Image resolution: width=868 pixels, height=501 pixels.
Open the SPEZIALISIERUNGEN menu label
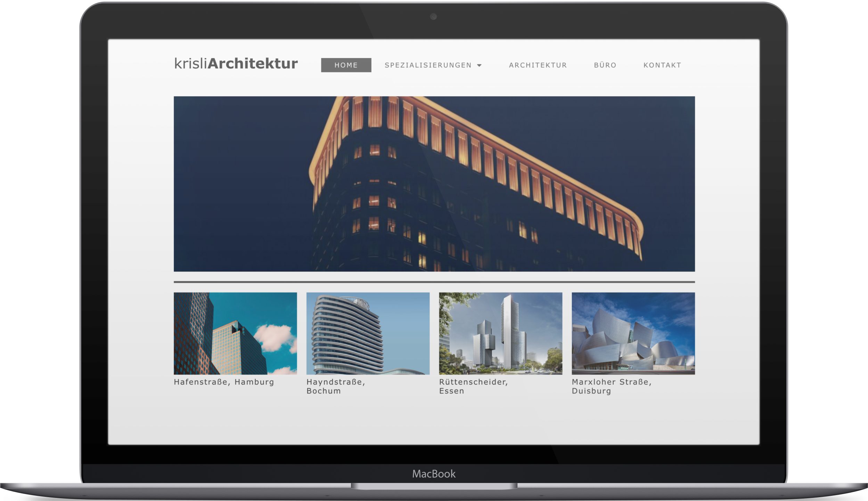coord(428,65)
